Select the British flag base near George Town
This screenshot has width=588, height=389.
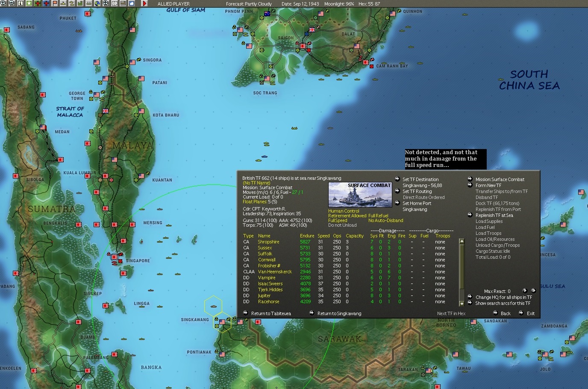[105, 111]
